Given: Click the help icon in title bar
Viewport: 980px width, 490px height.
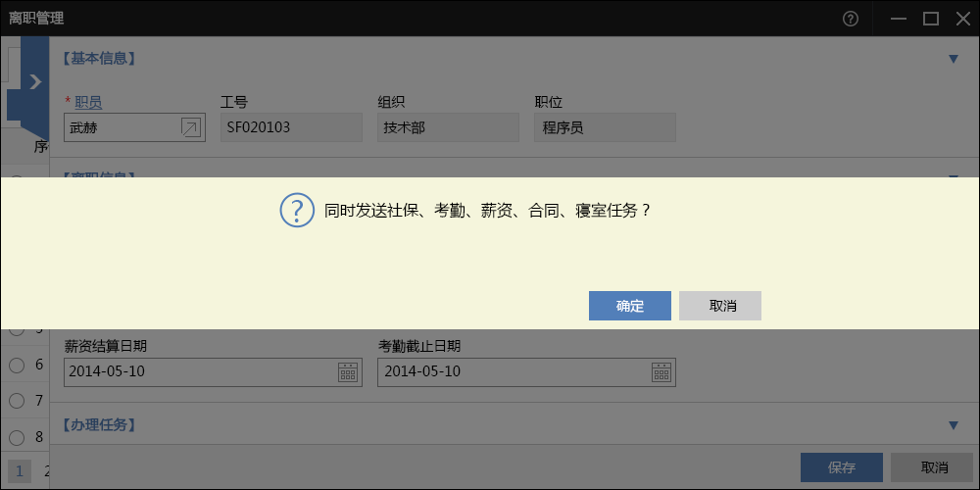Looking at the screenshot, I should click(x=850, y=18).
